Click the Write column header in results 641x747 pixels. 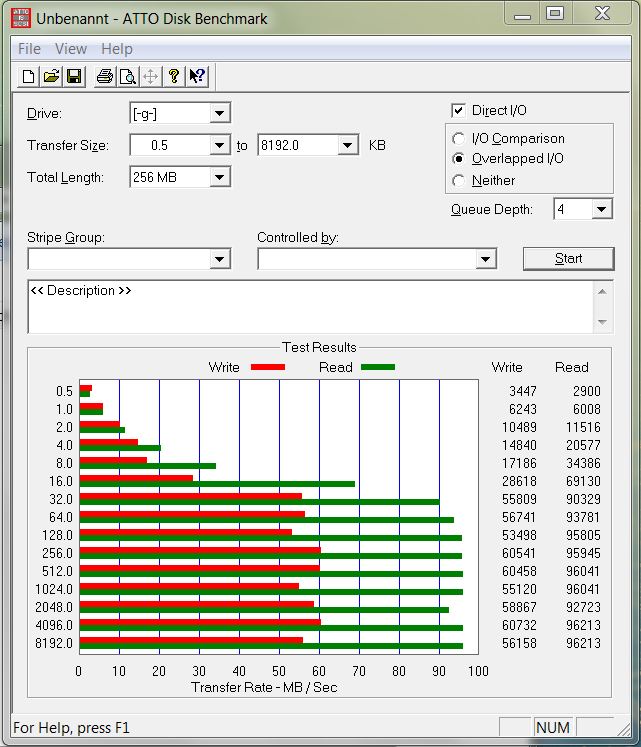(507, 367)
